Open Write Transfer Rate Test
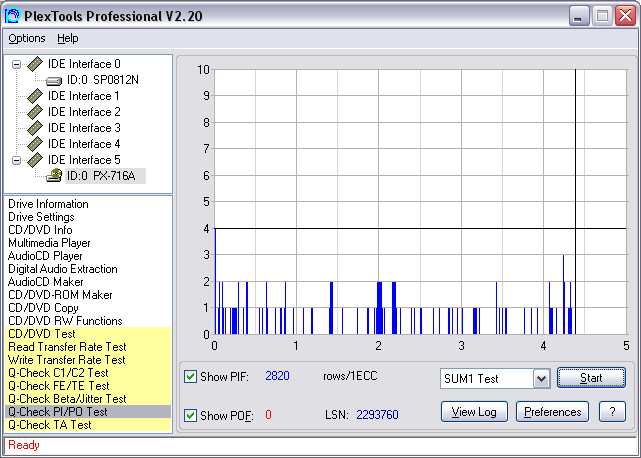 67,360
